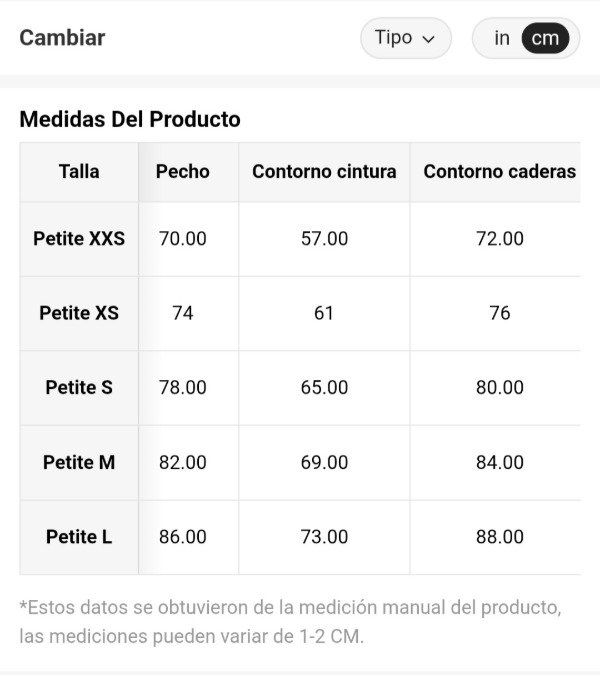Click Petite XXS chest value 70.00
The image size is (600, 675).
[183, 238]
